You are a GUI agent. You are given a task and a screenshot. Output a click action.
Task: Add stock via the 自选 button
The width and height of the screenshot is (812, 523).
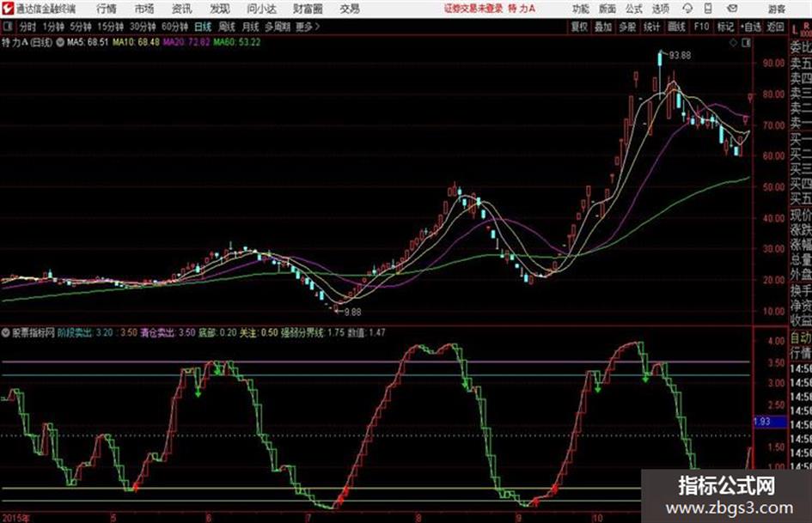[x=751, y=27]
